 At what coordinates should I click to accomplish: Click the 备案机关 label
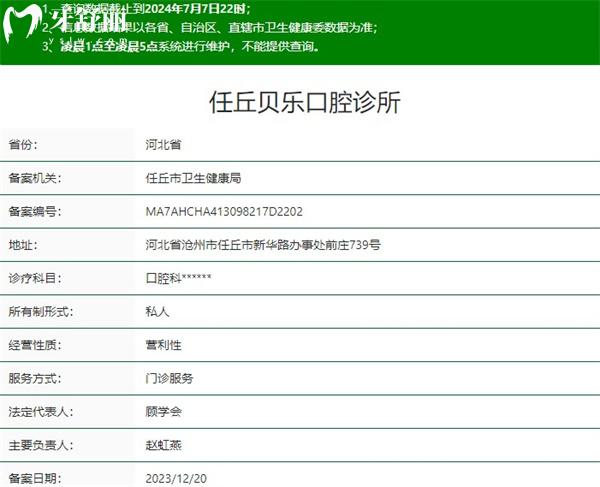point(35,178)
